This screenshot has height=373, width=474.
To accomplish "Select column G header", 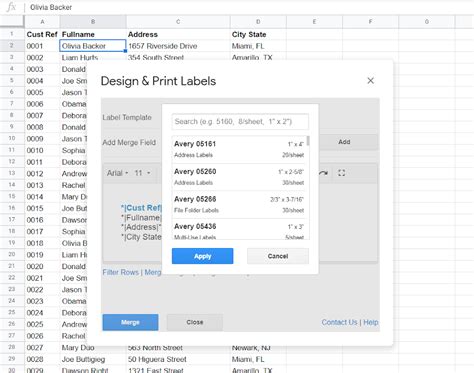I will 427,22.
